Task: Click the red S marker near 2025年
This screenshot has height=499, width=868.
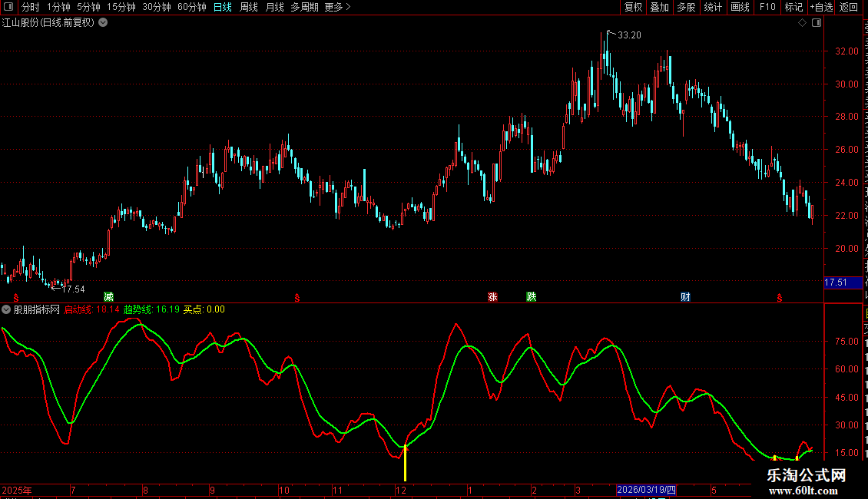Action: (16, 298)
